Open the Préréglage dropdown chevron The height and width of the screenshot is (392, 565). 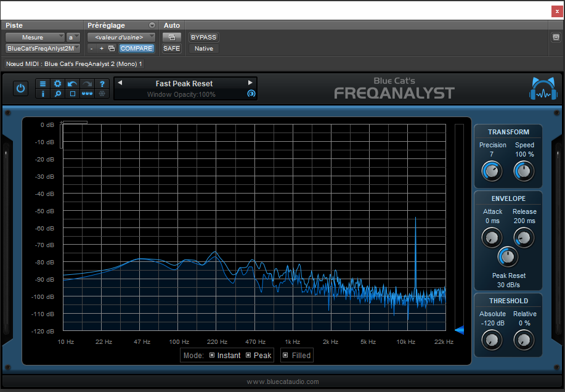click(153, 25)
